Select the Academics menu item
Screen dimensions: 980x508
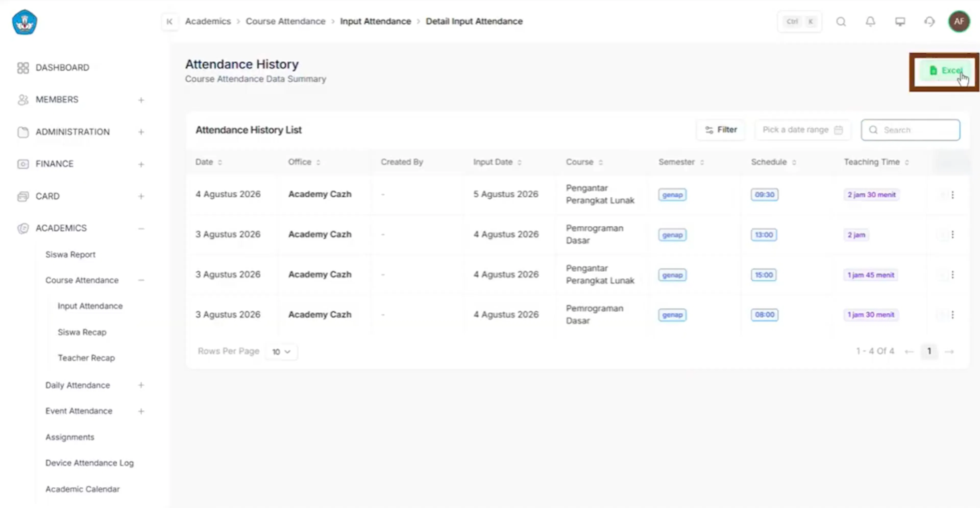tap(61, 228)
